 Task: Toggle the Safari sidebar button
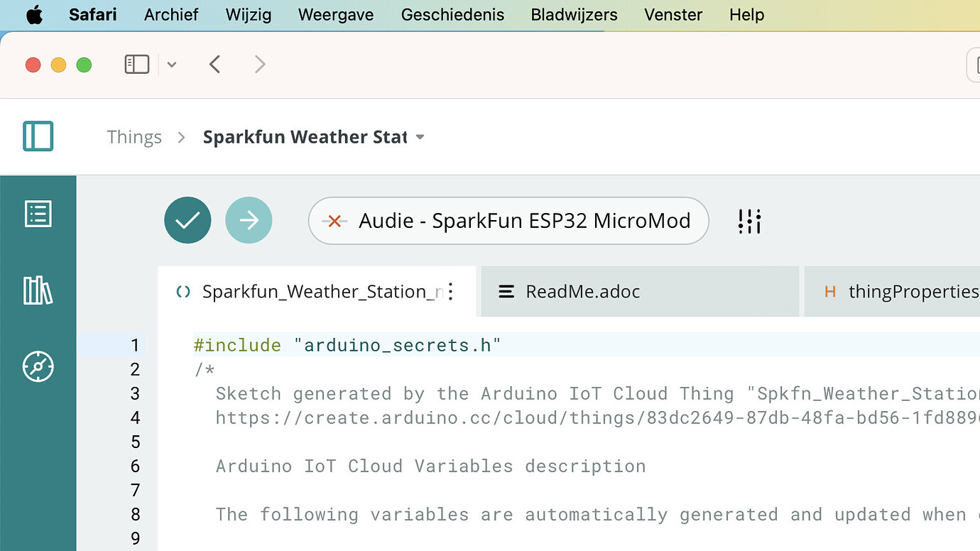click(136, 63)
